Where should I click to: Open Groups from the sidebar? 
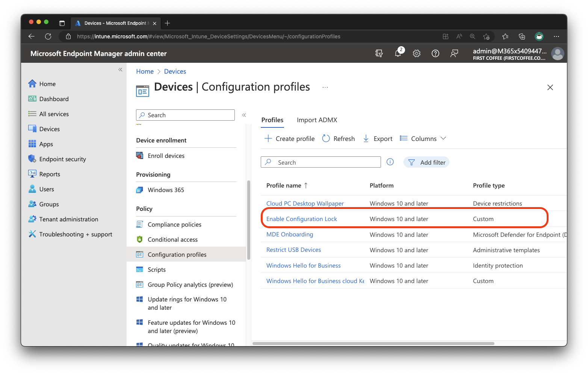coord(48,204)
